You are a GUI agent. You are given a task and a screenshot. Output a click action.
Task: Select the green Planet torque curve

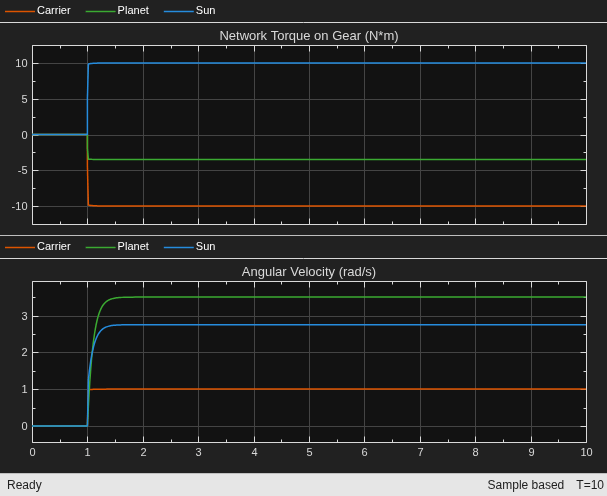pyautogui.click(x=337, y=159)
